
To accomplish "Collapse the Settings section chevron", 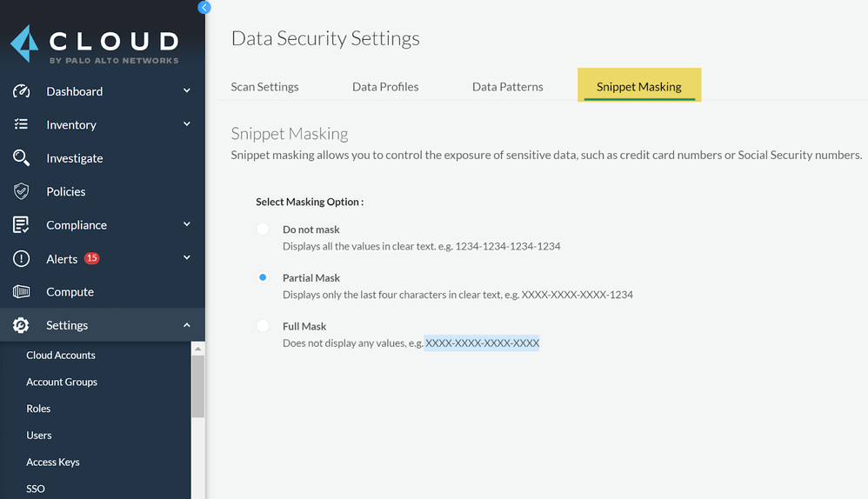I will (187, 325).
